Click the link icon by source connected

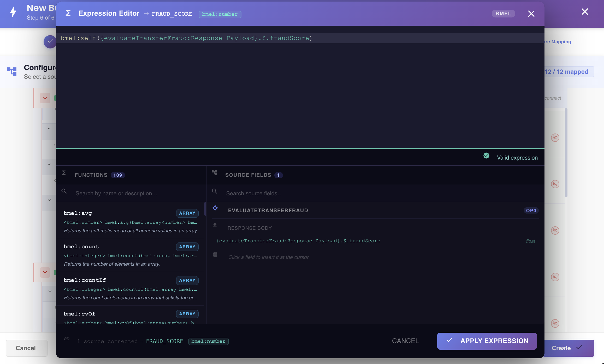point(67,339)
